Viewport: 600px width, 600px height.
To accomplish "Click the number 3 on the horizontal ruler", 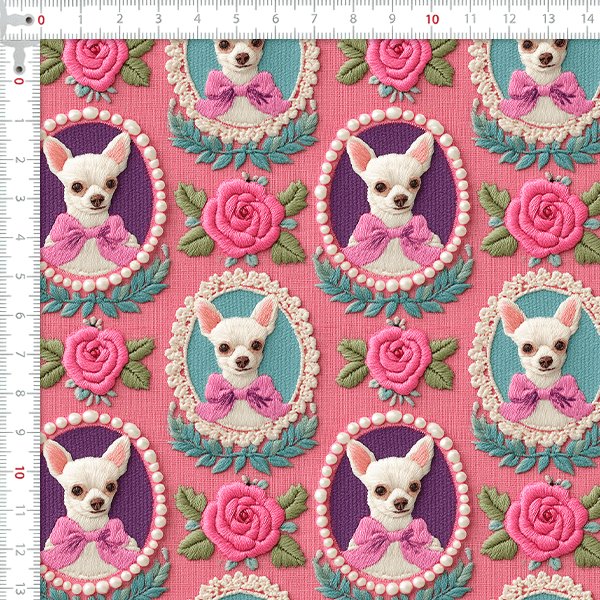I will pos(158,19).
